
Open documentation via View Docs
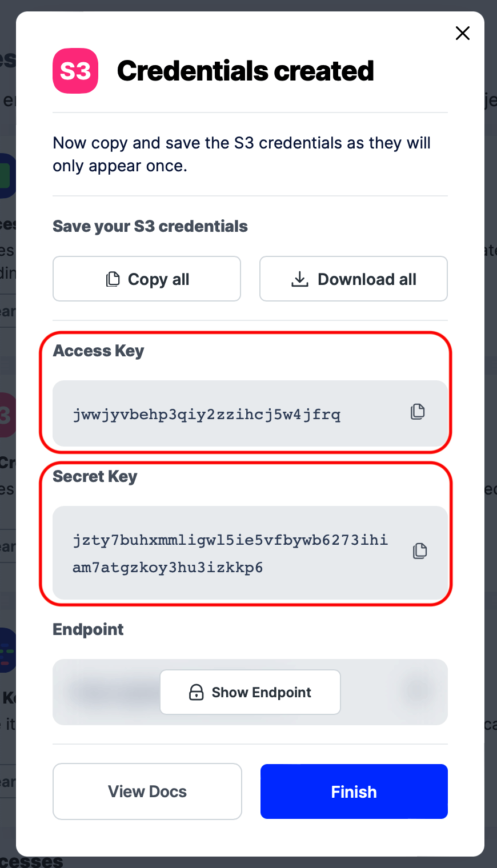147,791
